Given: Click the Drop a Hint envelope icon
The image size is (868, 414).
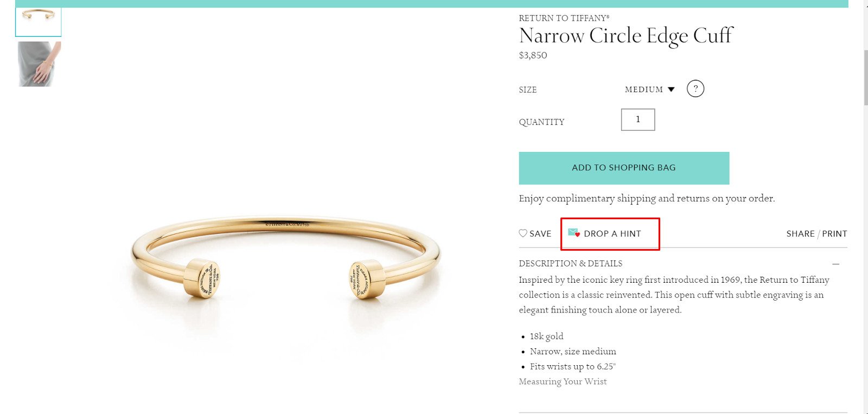Looking at the screenshot, I should pyautogui.click(x=573, y=233).
